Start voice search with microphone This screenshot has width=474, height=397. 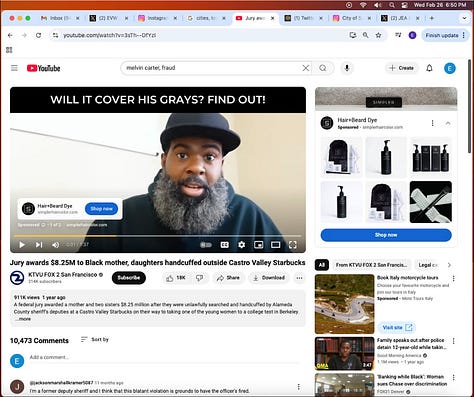coord(347,68)
